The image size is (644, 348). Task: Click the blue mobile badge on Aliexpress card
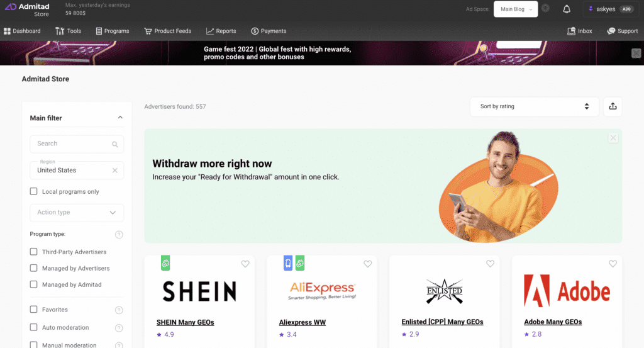pos(288,263)
